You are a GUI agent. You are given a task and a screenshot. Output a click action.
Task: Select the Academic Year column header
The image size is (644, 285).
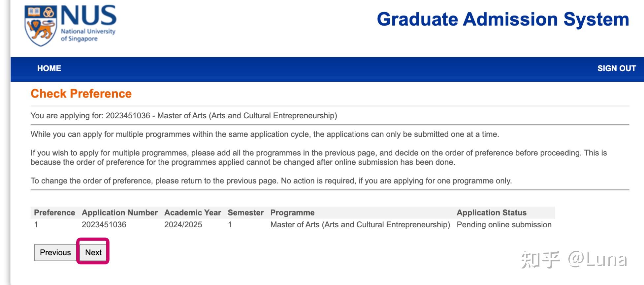[192, 213]
